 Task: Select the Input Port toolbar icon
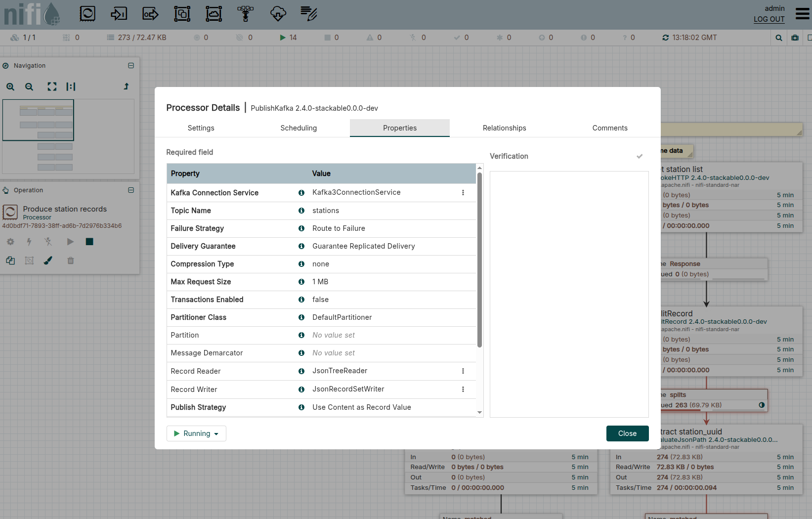pos(119,14)
